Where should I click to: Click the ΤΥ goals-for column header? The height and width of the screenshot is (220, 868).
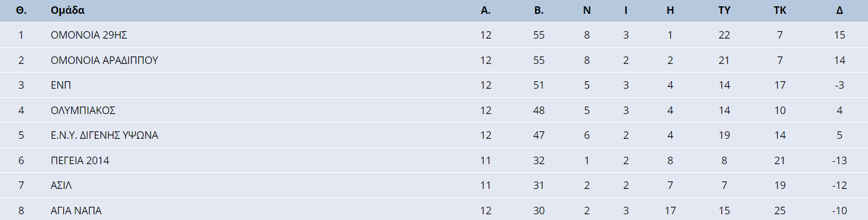[724, 10]
